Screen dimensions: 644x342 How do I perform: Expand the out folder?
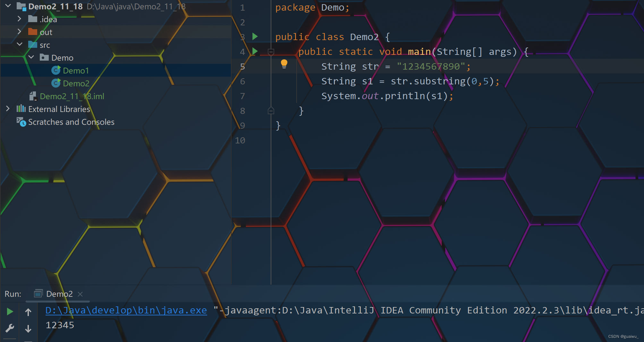20,32
